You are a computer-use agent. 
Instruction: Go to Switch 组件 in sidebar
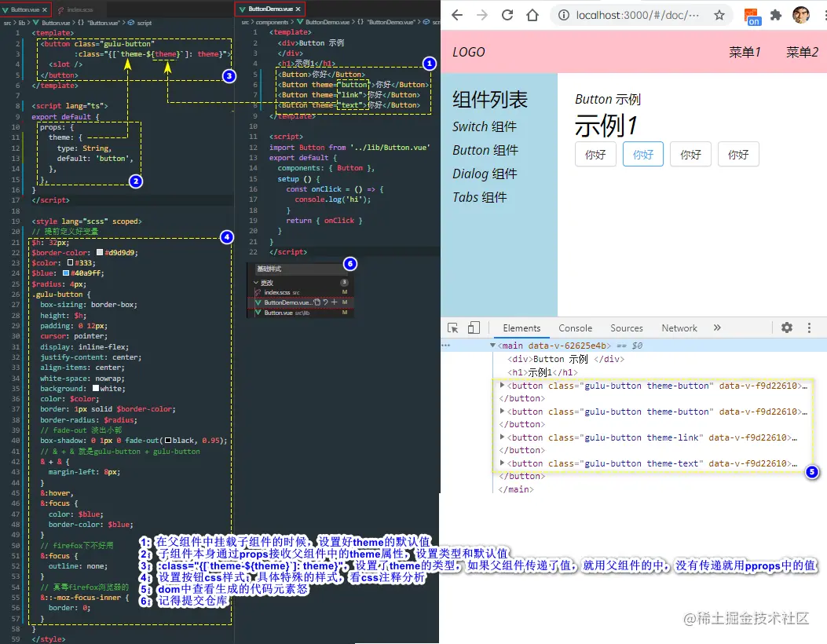click(484, 126)
